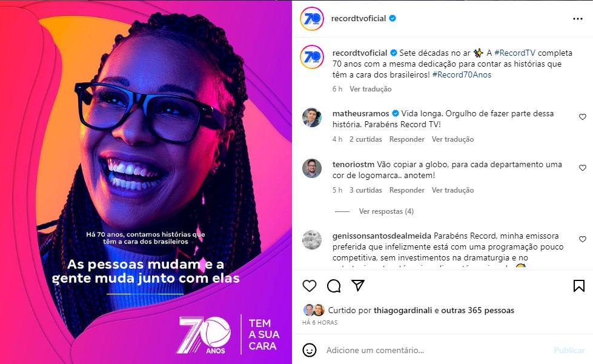Expand Ver respostas (4) replies

tap(386, 211)
